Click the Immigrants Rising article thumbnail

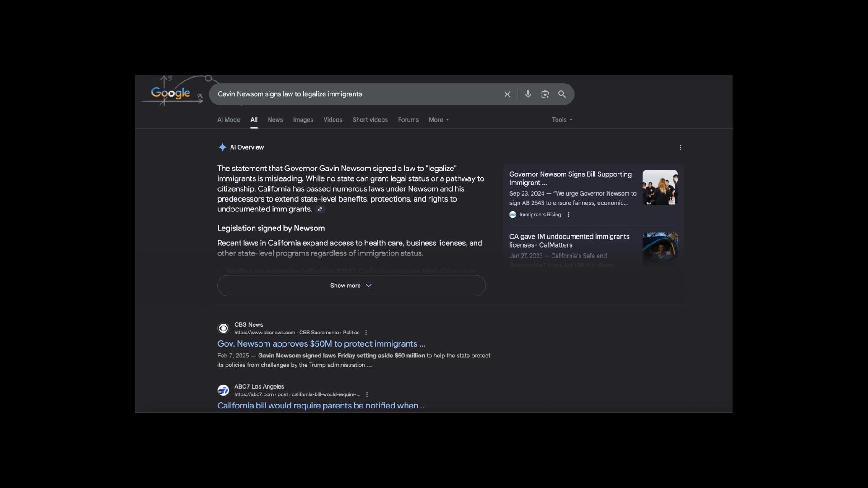coord(660,188)
